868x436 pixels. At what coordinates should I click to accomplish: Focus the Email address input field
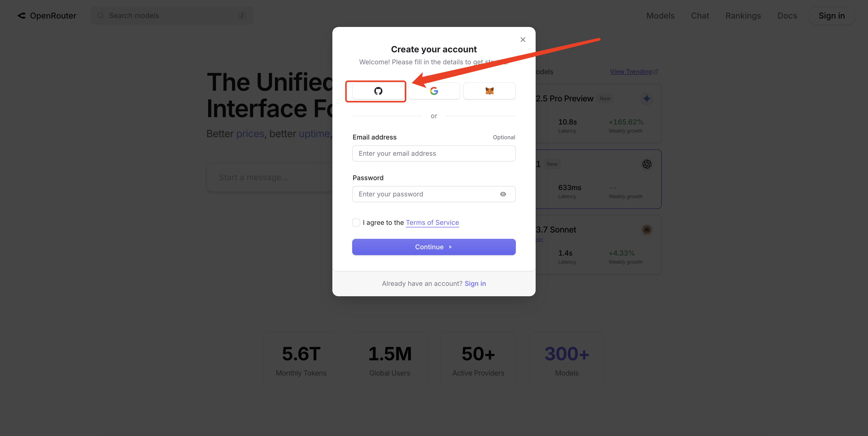[434, 153]
